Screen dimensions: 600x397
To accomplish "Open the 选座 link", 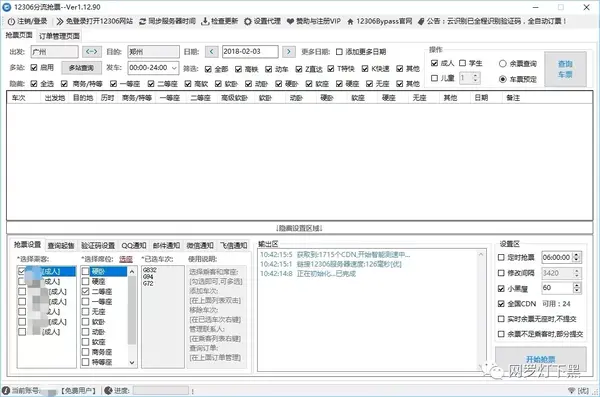I will point(126,259).
